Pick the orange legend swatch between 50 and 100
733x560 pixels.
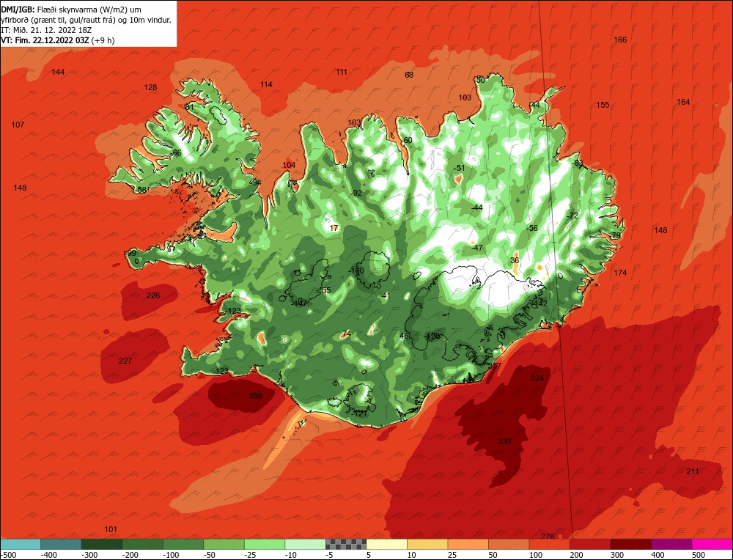(509, 544)
